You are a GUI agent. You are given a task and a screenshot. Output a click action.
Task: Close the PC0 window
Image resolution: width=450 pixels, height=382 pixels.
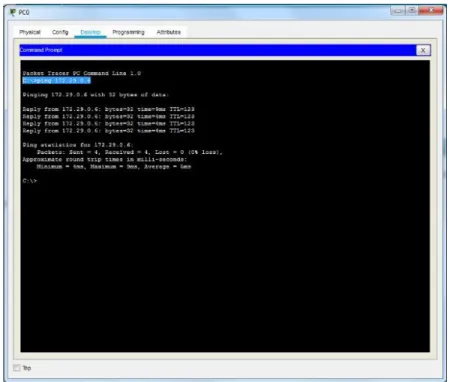pyautogui.click(x=431, y=11)
